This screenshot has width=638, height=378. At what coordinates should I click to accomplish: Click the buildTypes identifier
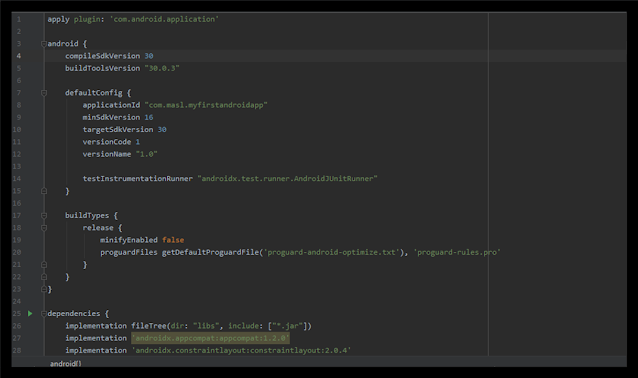[x=87, y=215]
